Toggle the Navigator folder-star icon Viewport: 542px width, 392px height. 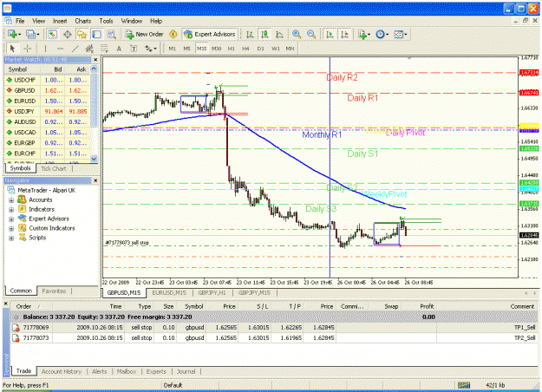[82, 34]
